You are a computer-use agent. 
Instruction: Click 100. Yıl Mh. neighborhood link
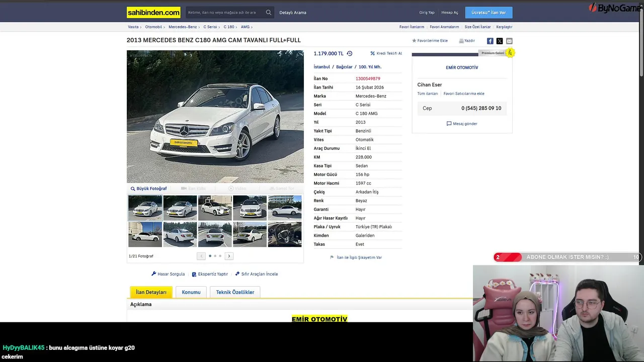click(x=370, y=67)
